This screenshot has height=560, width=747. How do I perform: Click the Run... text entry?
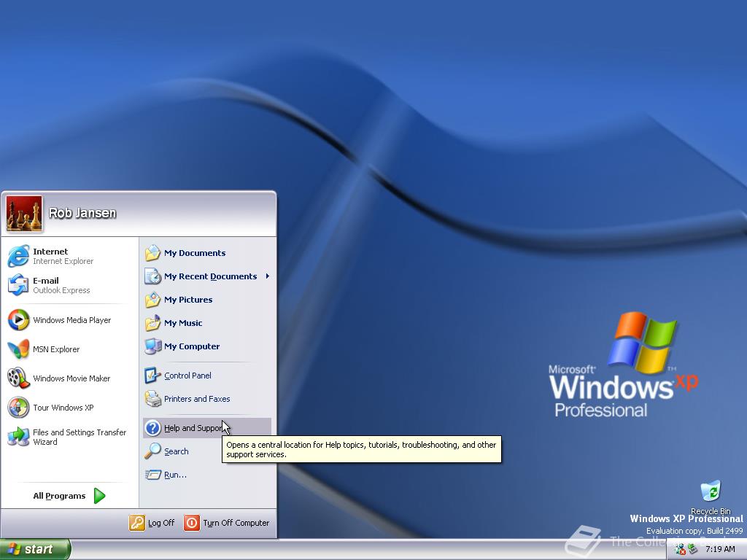175,475
